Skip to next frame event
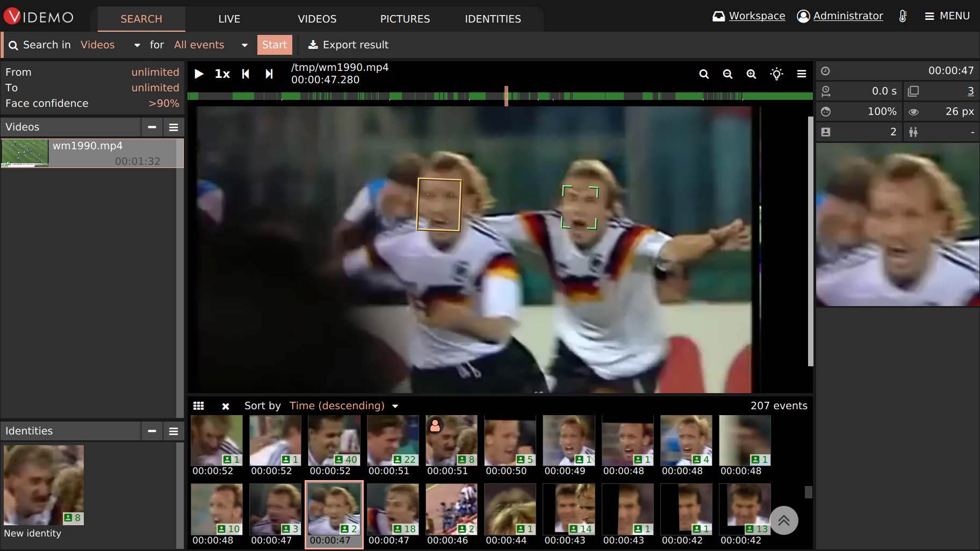980x551 pixels. click(269, 74)
